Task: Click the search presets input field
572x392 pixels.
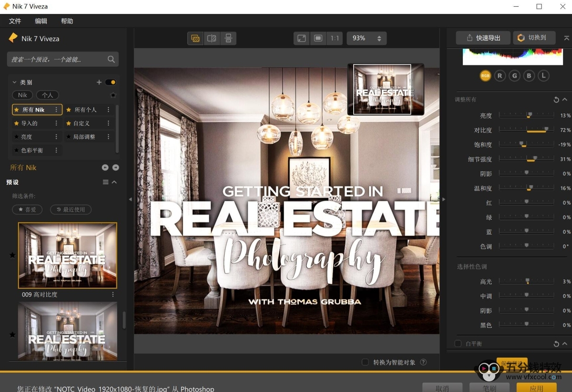Action: [x=63, y=59]
